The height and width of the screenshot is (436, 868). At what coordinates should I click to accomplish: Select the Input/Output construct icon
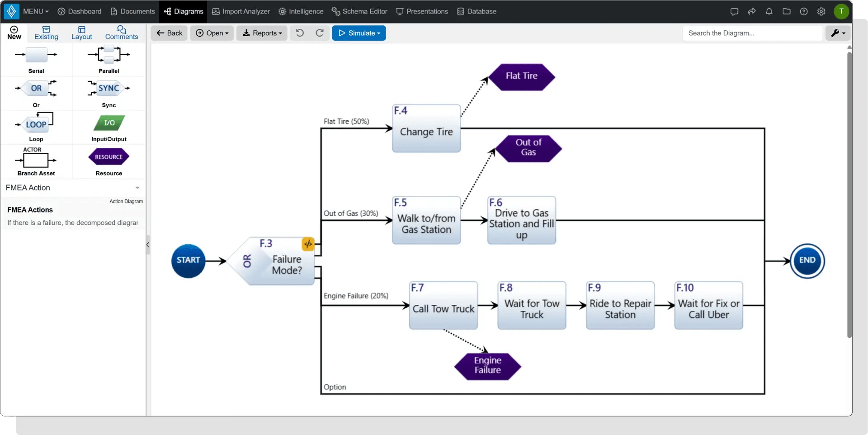109,123
